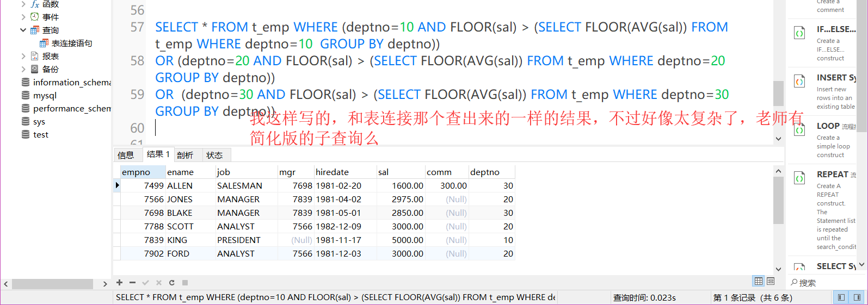
Task: Click the empno column header
Action: 143,172
